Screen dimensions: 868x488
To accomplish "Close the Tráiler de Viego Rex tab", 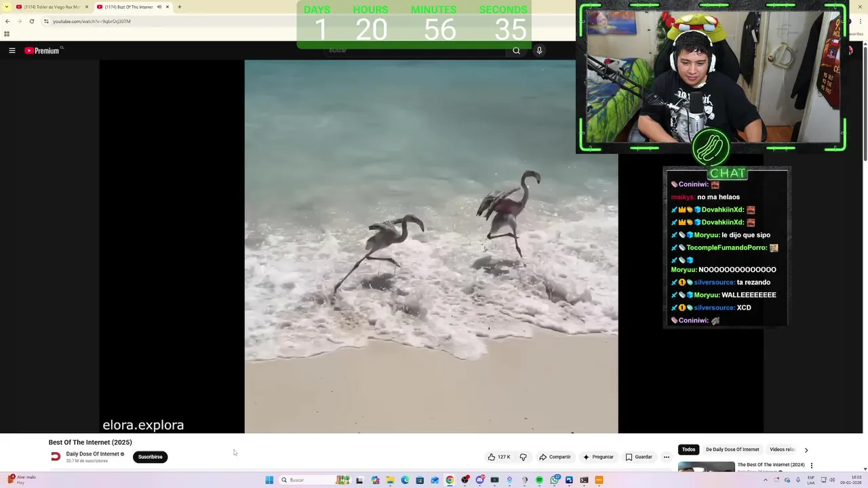I will pyautogui.click(x=87, y=7).
